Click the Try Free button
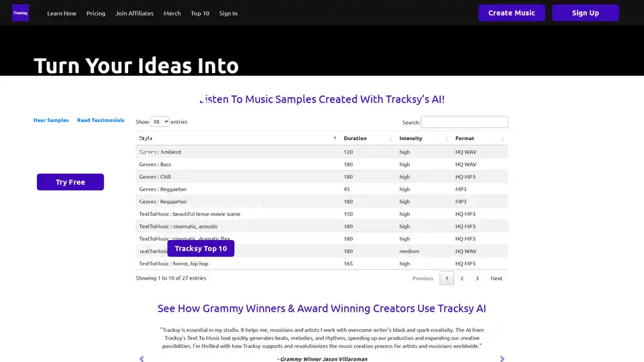The width and height of the screenshot is (644, 362). click(x=70, y=182)
